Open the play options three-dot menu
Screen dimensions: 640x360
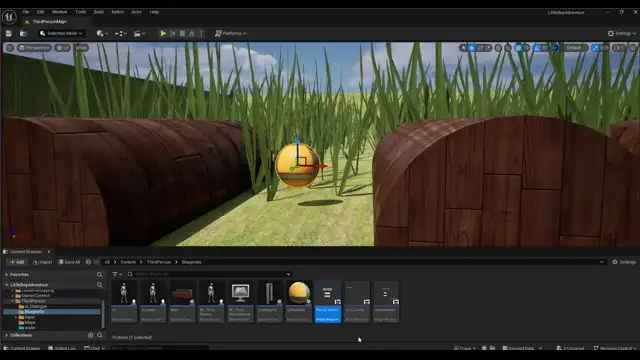pyautogui.click(x=201, y=33)
